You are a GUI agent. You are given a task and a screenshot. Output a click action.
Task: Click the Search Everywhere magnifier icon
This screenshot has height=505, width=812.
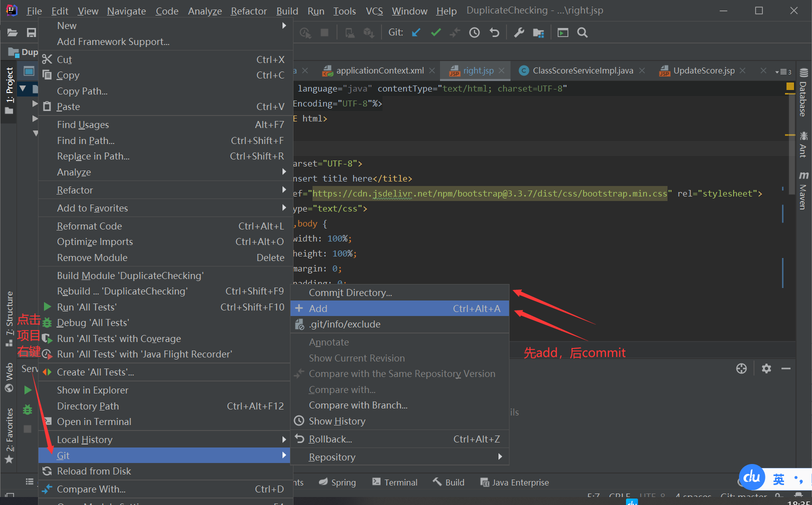click(x=582, y=32)
